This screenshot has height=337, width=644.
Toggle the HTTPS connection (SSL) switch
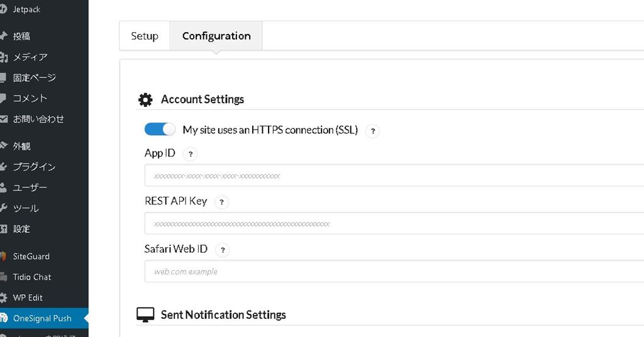coord(160,130)
